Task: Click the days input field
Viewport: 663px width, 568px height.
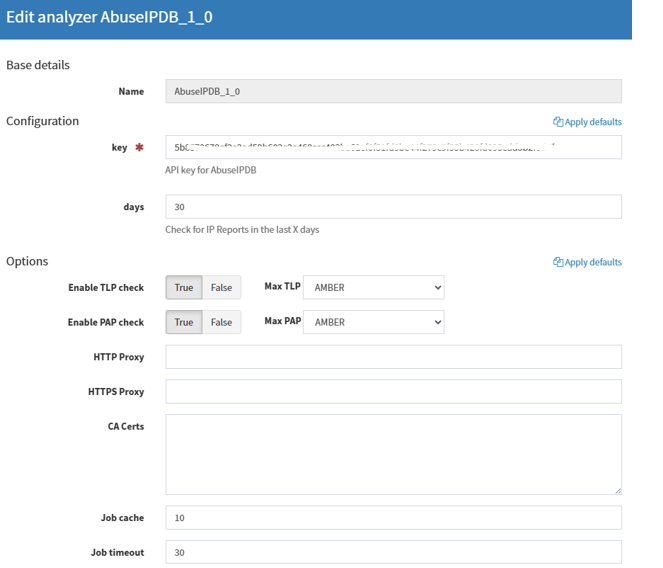Action: point(393,207)
